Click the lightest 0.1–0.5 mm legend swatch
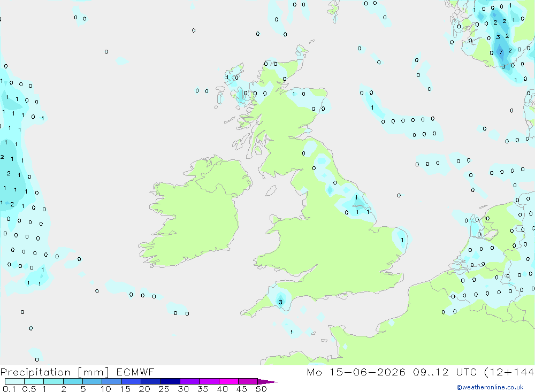This screenshot has height=392, width=535. (x=14, y=381)
